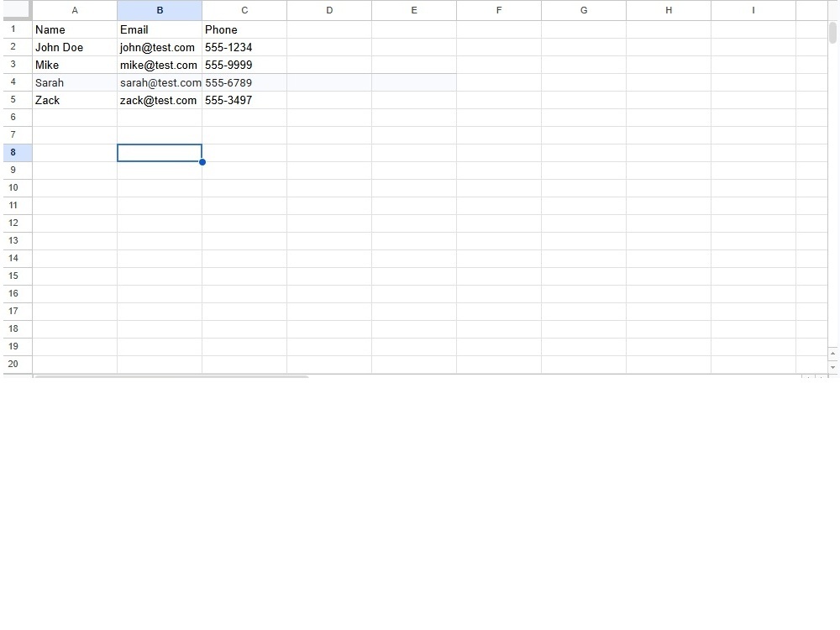Select entire column D header
The height and width of the screenshot is (630, 840).
[x=329, y=10]
